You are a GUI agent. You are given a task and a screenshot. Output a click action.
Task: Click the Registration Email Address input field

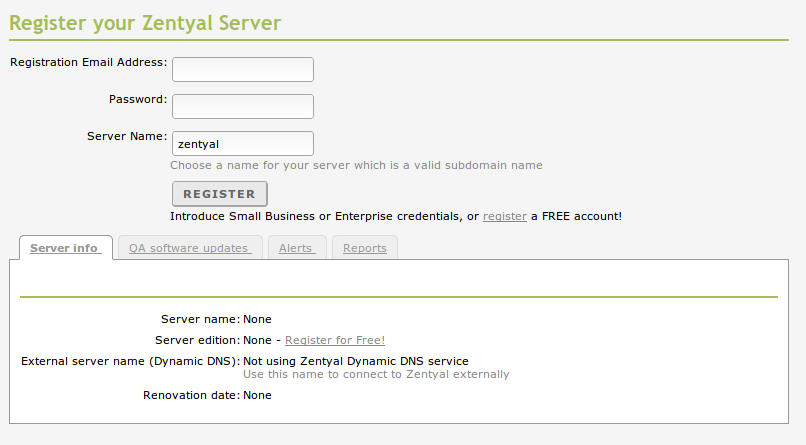pyautogui.click(x=243, y=69)
